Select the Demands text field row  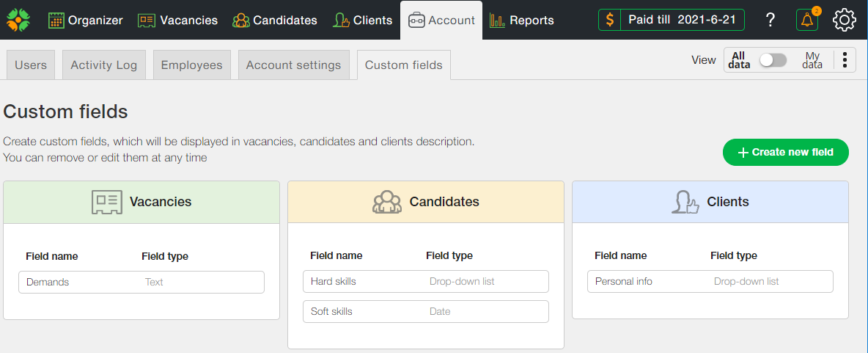141,282
